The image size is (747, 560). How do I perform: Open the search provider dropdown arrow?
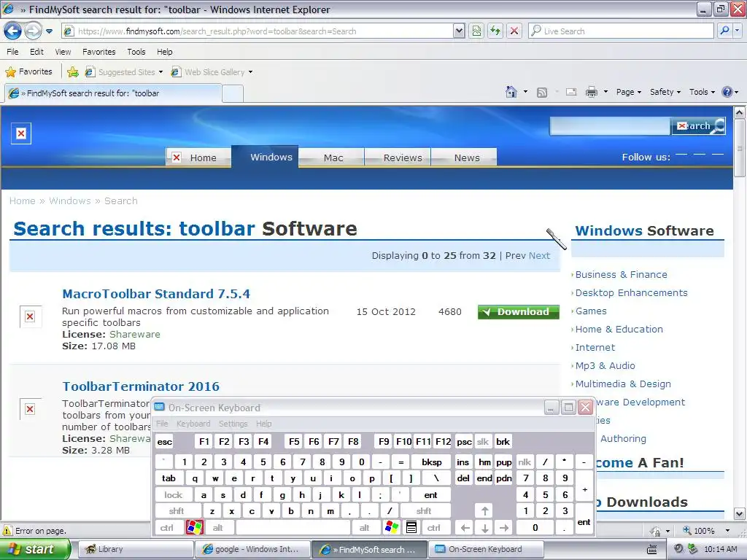click(x=737, y=31)
